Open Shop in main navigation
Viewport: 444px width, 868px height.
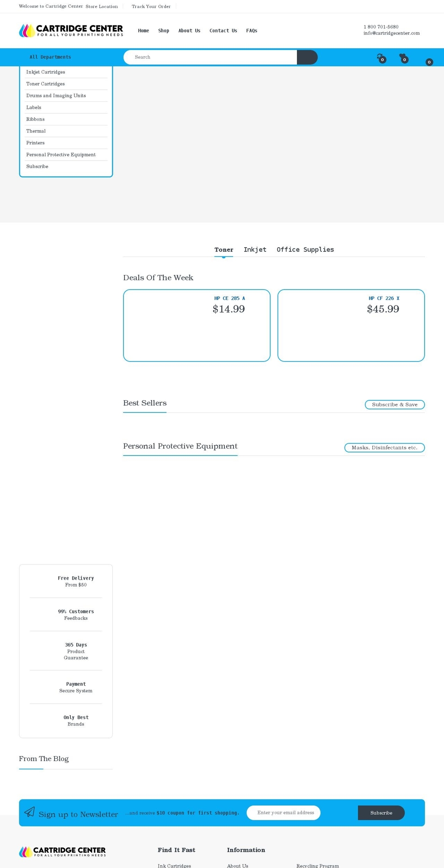click(164, 31)
